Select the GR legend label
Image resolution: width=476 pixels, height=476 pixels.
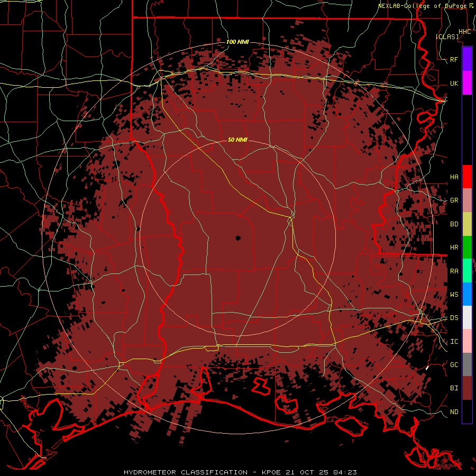[454, 200]
